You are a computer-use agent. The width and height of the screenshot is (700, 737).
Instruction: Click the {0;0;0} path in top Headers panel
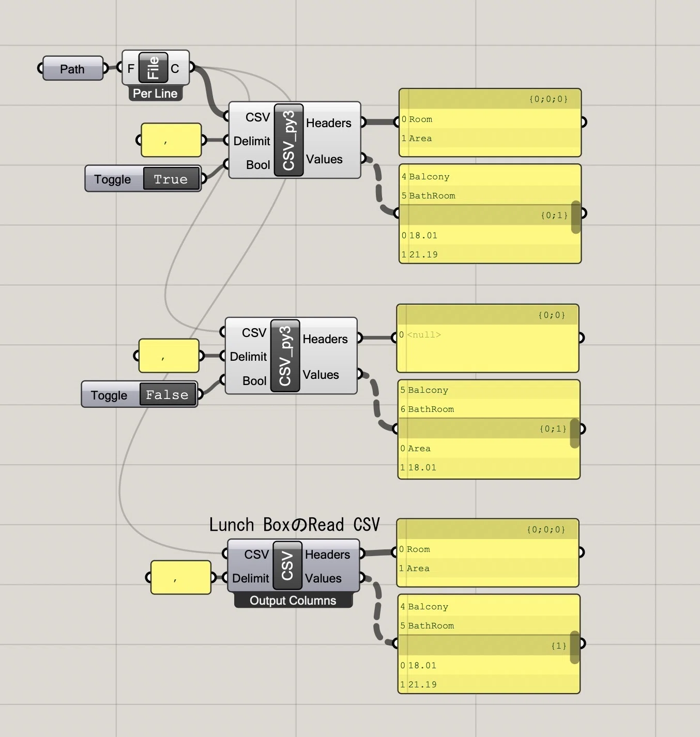pos(549,99)
